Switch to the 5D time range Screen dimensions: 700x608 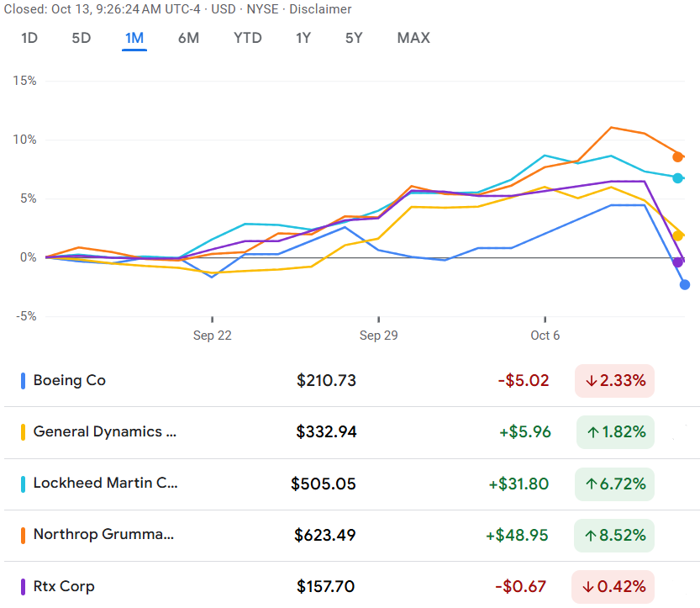(x=82, y=38)
